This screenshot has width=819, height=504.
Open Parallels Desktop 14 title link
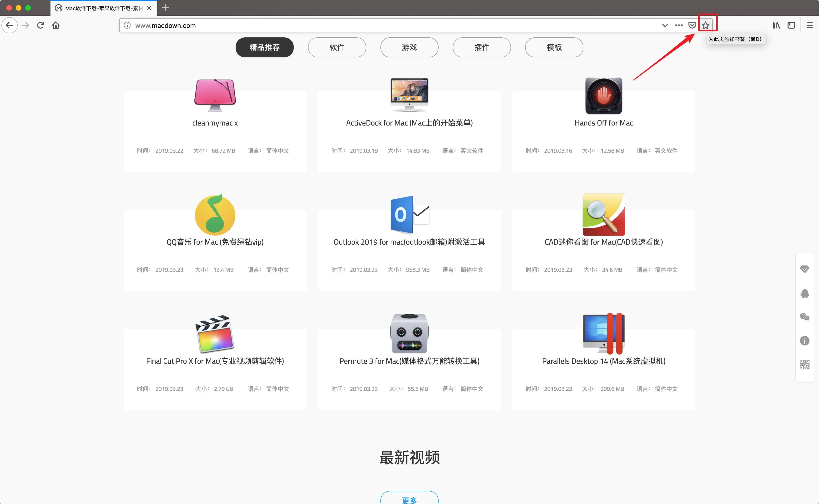click(604, 361)
